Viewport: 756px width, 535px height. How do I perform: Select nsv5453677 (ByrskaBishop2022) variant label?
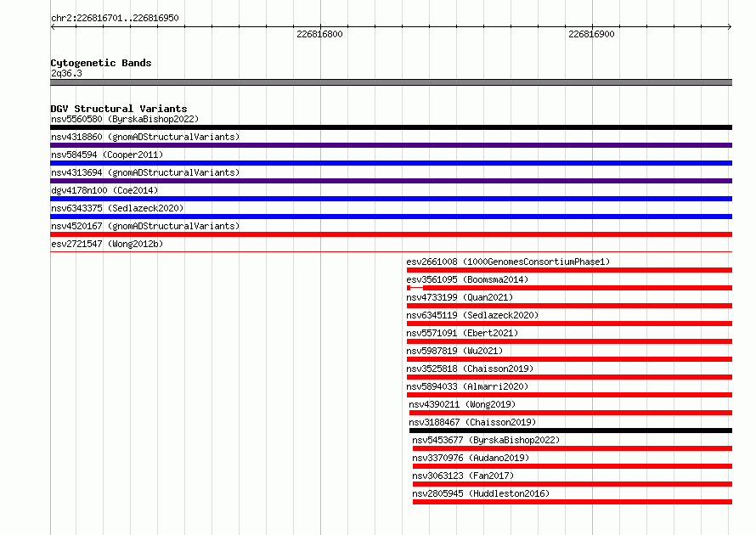486,440
